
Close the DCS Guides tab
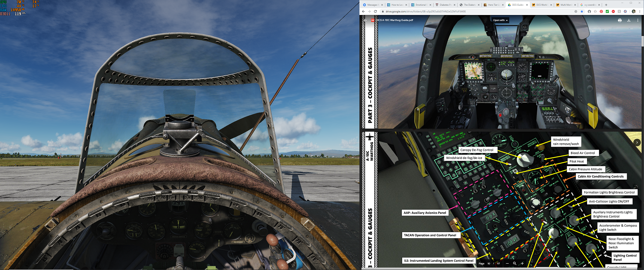tap(527, 5)
